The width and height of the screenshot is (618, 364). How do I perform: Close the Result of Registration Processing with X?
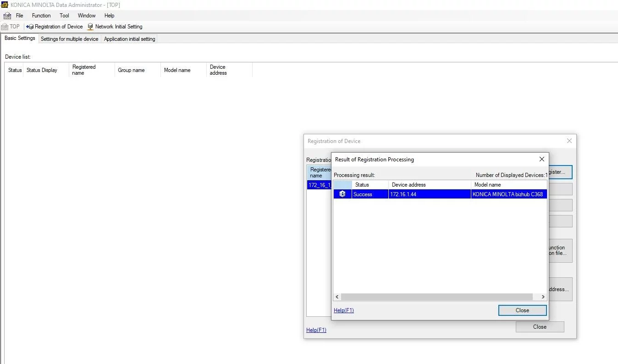[x=541, y=159]
